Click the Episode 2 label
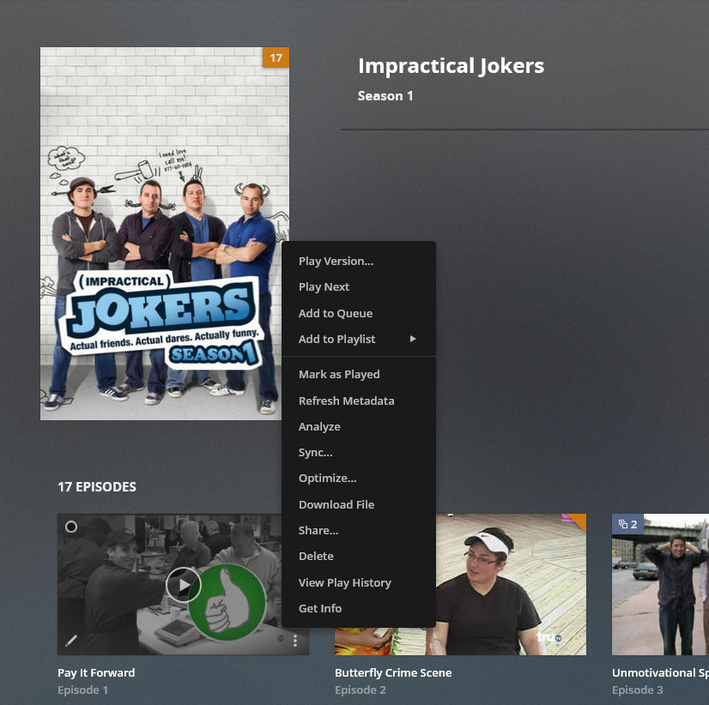The width and height of the screenshot is (709, 705). click(360, 690)
